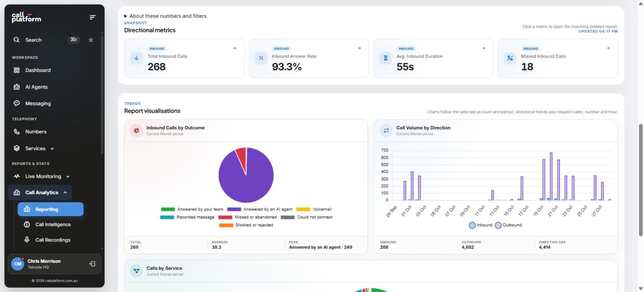Toggle Outbound series in volume chart legend
This screenshot has height=292, width=644.
click(508, 225)
